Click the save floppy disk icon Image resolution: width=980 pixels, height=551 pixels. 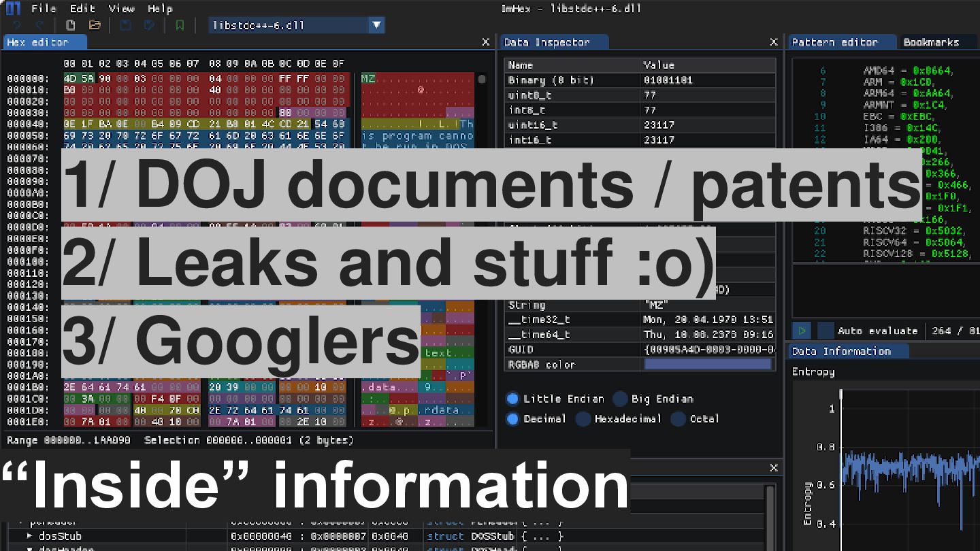[x=126, y=26]
